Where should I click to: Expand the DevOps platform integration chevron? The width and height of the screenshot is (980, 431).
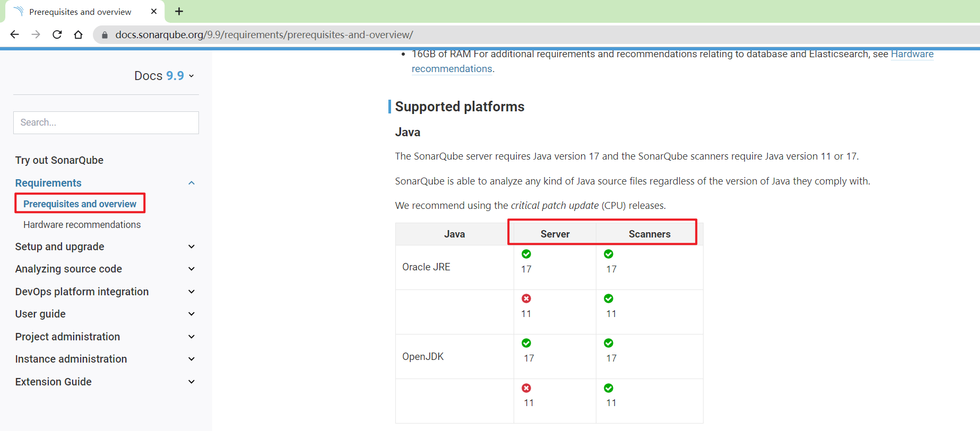click(192, 292)
